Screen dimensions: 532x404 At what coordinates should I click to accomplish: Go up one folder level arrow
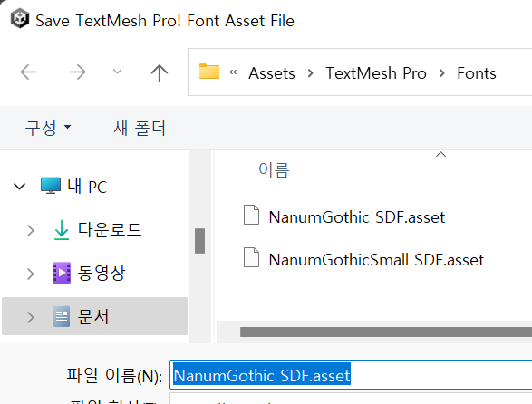160,72
